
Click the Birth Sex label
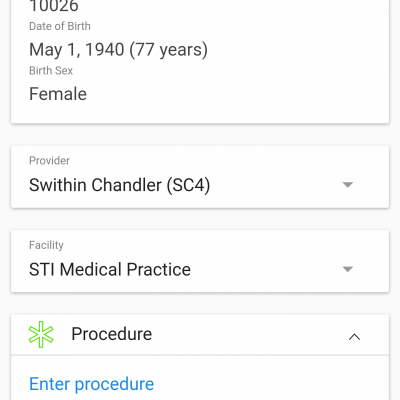(51, 71)
